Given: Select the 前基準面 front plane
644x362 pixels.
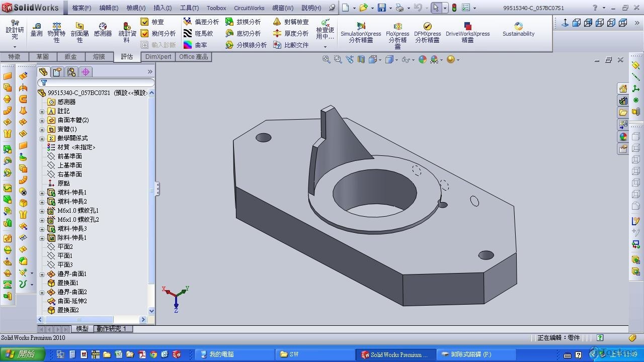Looking at the screenshot, I should tap(69, 156).
